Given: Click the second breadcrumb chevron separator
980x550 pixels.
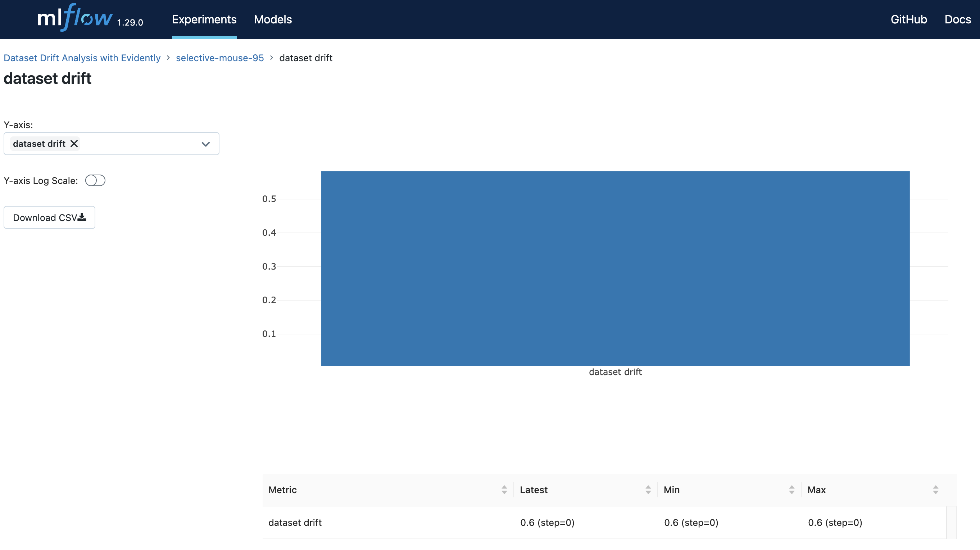Looking at the screenshot, I should [x=271, y=58].
